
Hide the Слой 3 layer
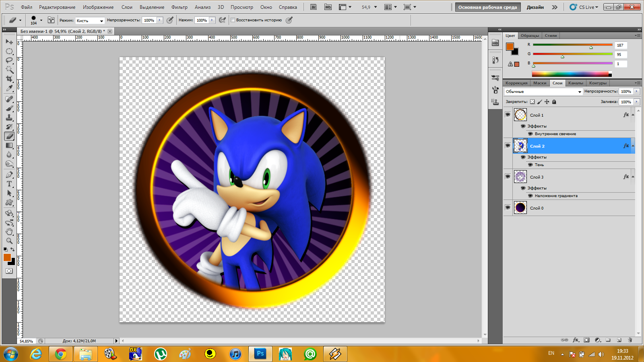coord(508,177)
